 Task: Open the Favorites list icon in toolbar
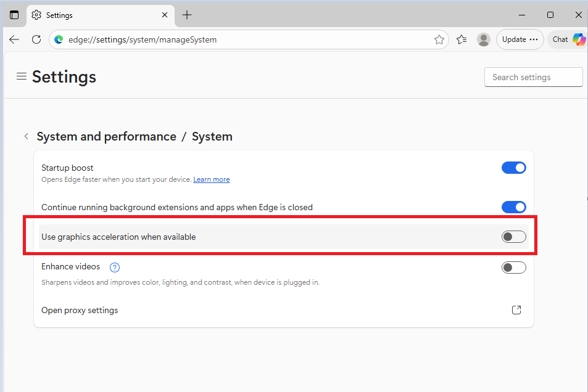(x=462, y=39)
